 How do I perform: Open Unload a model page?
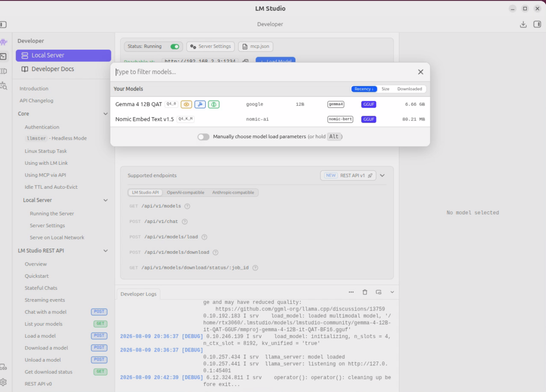(x=43, y=360)
